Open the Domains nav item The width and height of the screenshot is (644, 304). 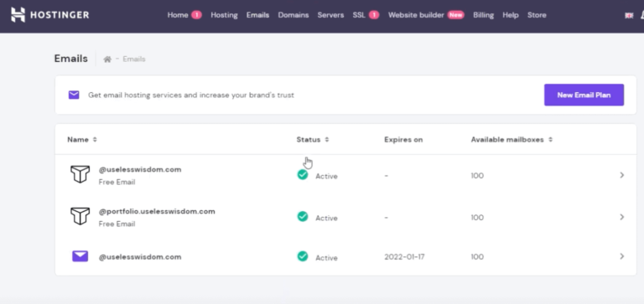(x=293, y=15)
